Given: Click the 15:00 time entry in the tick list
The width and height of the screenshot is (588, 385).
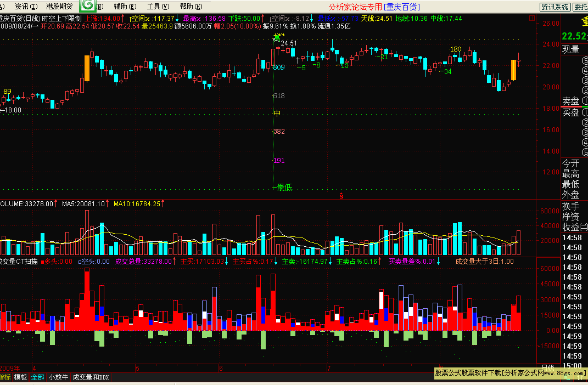Looking at the screenshot, I should click(572, 365).
